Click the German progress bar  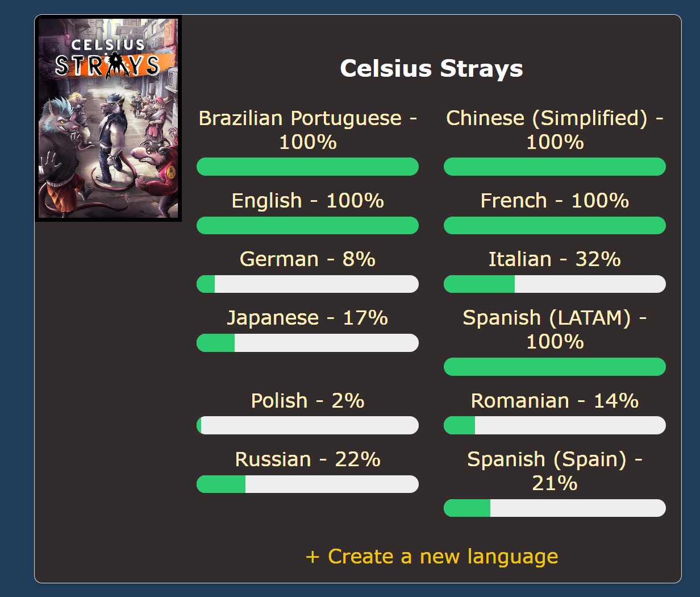coord(308,284)
